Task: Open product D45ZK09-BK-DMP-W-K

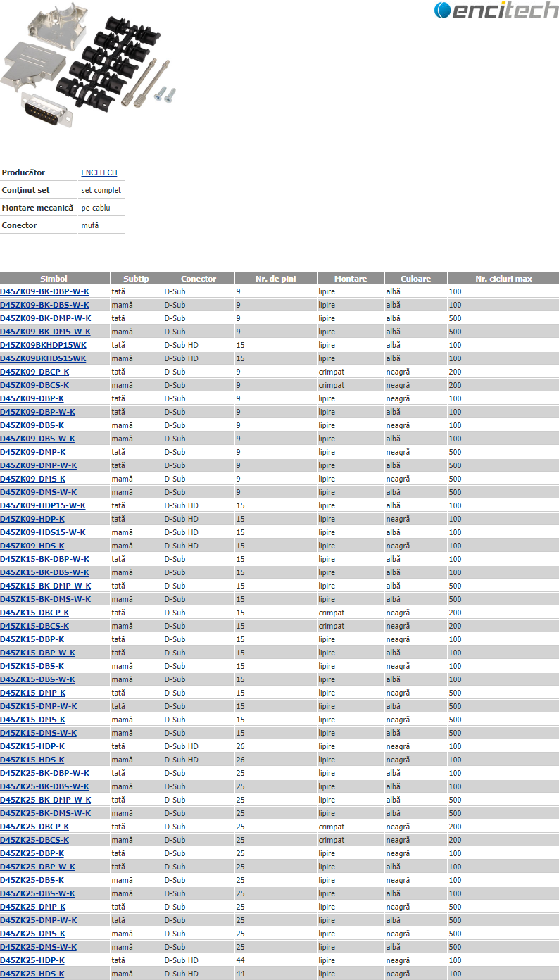Action: [x=46, y=318]
